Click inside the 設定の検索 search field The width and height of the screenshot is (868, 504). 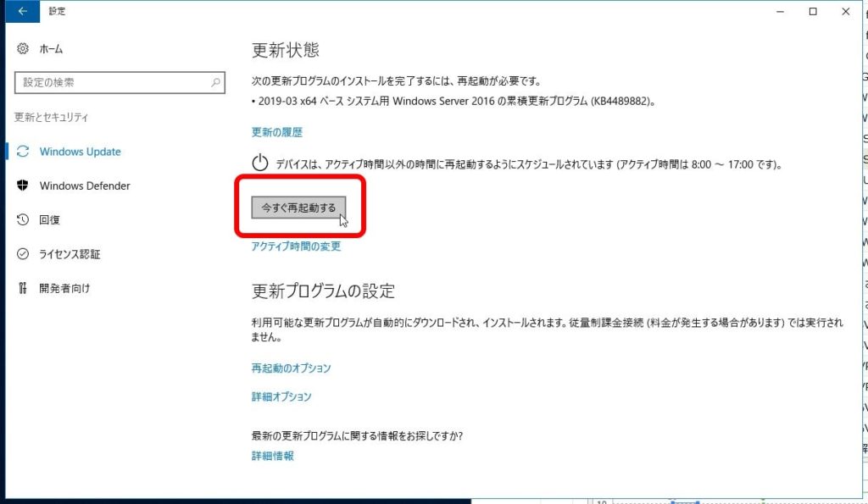click(119, 81)
